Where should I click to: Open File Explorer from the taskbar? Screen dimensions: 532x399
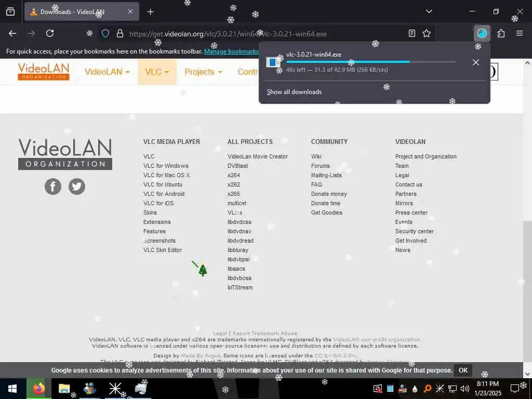(x=64, y=389)
